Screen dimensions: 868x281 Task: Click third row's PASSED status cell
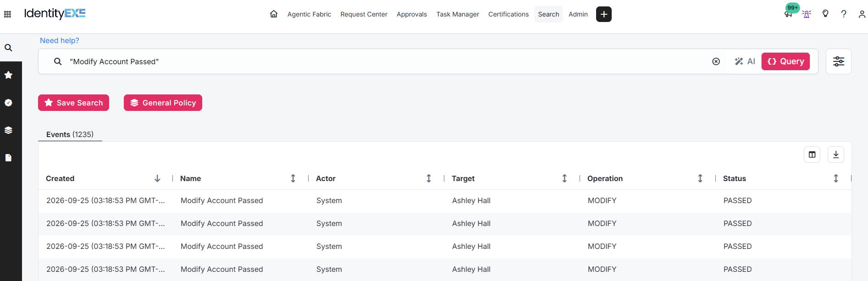pyautogui.click(x=737, y=246)
